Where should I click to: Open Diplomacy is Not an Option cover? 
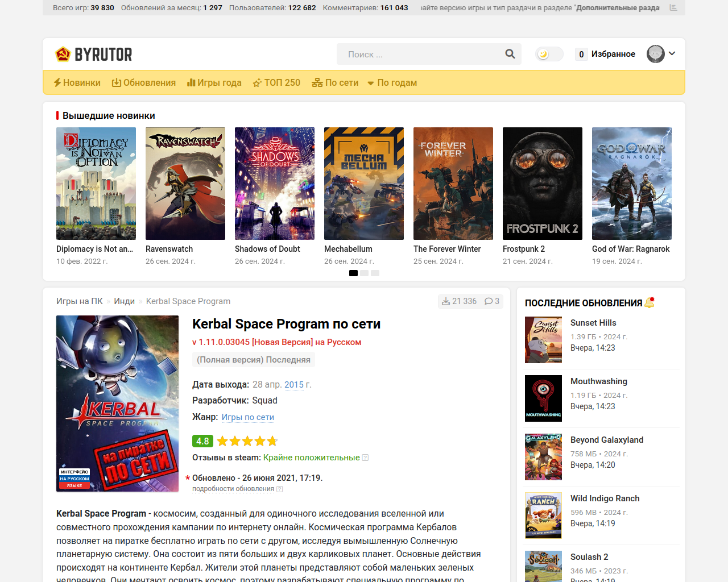(96, 184)
